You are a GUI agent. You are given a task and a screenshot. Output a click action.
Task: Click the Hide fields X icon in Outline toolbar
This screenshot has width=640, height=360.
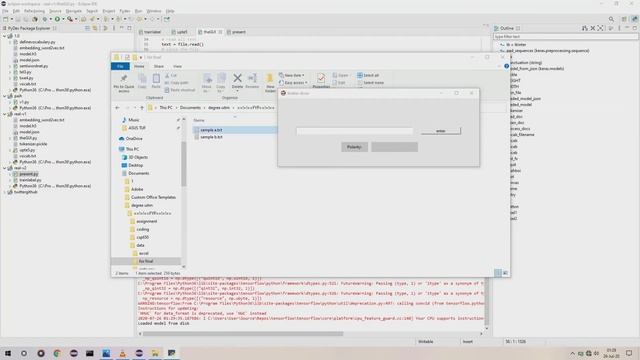coord(593,28)
